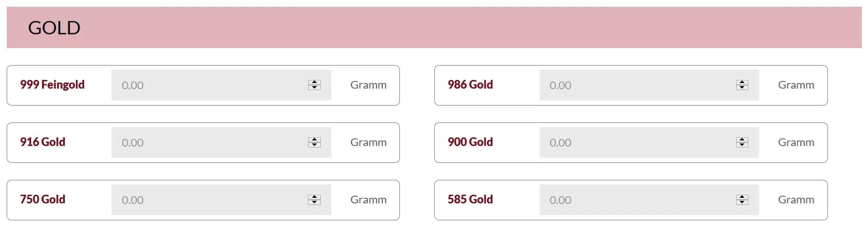Decrease the 999 Feingold gram value
868x228 pixels.
click(x=314, y=88)
